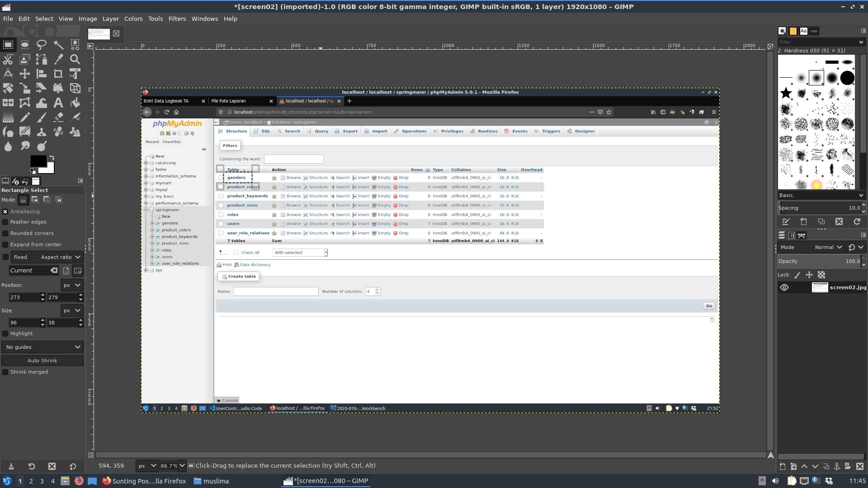Tick the Fixed aspect ratio checkbox
Screen dimensions: 868x488
click(5, 257)
